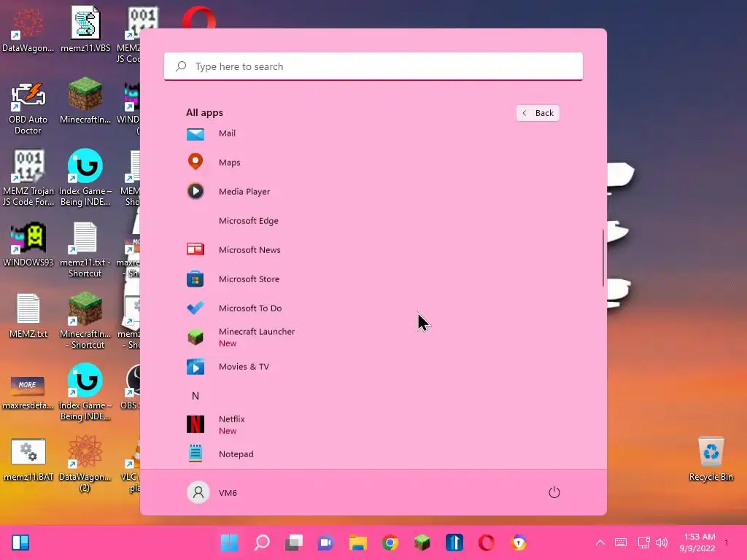The image size is (747, 560).
Task: Select MEMZ Trojan JS Code shortcut
Action: pyautogui.click(x=28, y=178)
